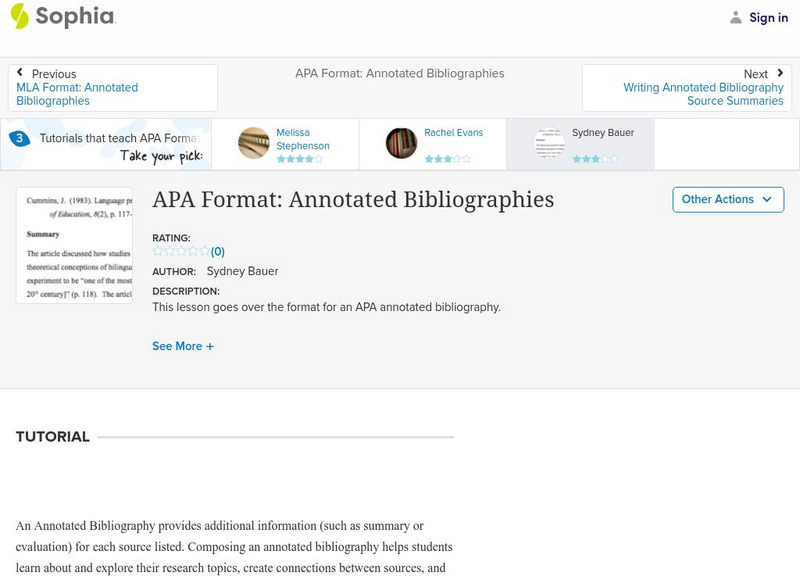The image size is (800, 576).
Task: Click Melissa Stephenson's avatar thumbnail
Action: coord(254,143)
